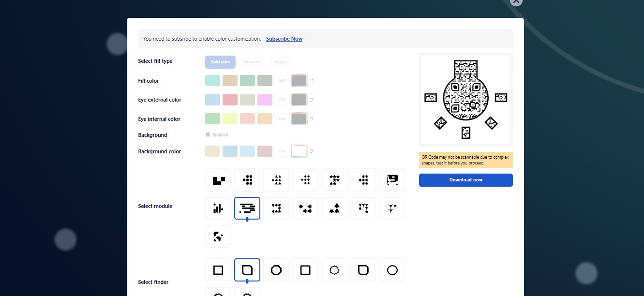Choose the sideways facing triangles module pattern
644x296 pixels.
[x=305, y=208]
